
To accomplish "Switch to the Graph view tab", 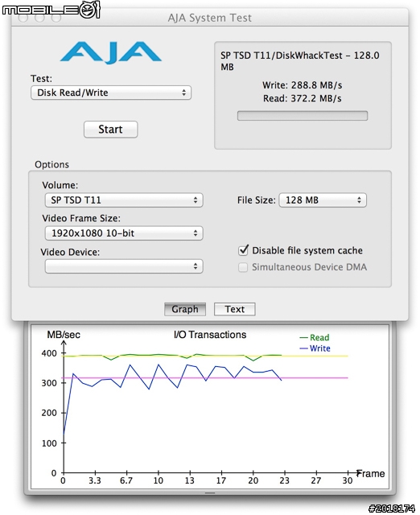I will tap(185, 309).
